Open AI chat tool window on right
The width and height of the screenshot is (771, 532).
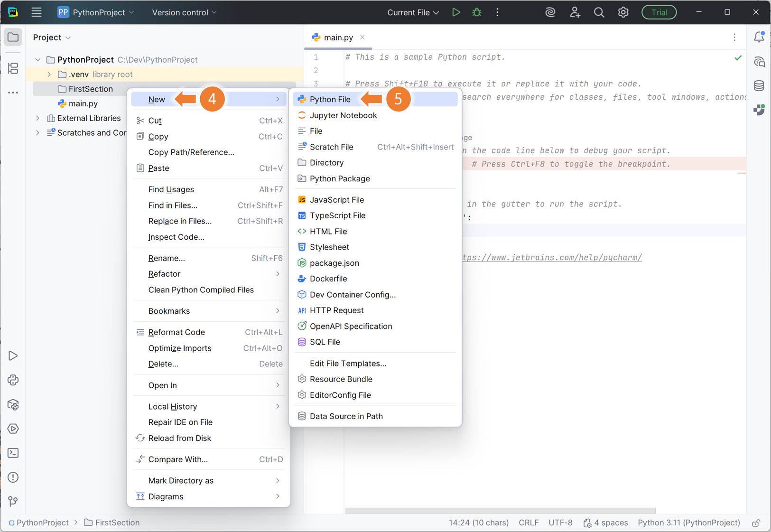[x=759, y=62]
